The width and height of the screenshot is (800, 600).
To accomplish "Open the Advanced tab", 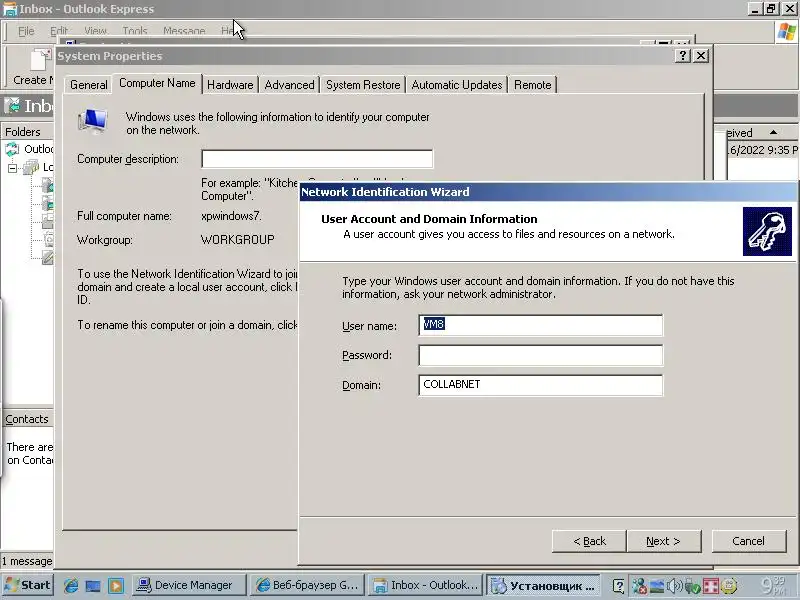I will (x=289, y=85).
